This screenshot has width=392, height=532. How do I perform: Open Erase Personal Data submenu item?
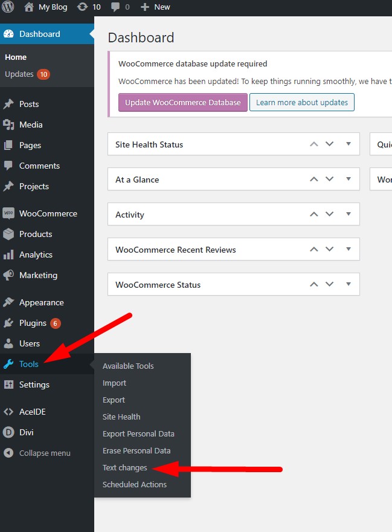(137, 451)
